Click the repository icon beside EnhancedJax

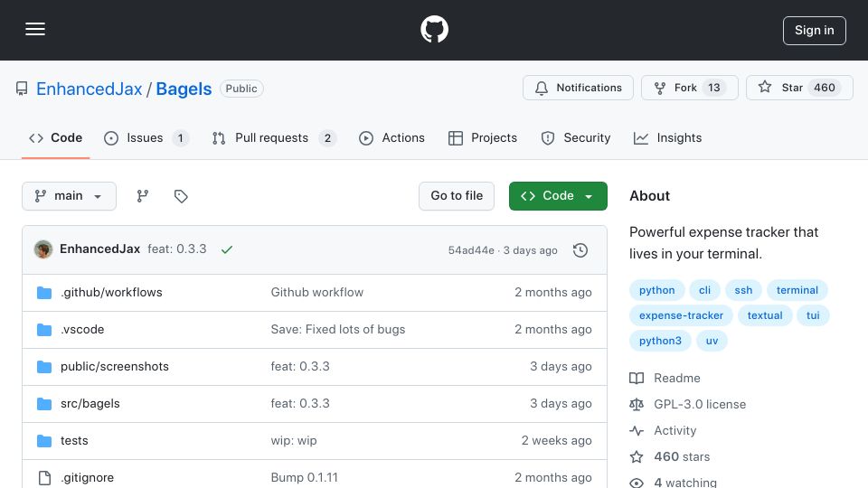[x=22, y=89]
